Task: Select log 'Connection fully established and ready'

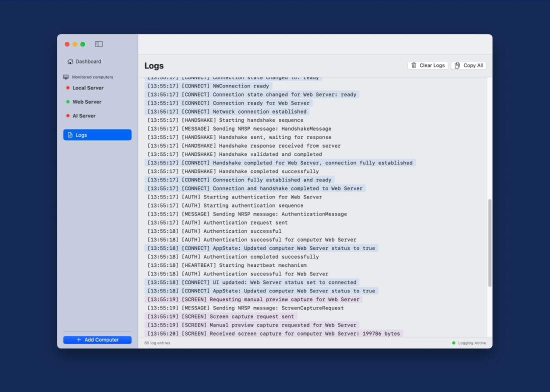Action: tap(239, 180)
